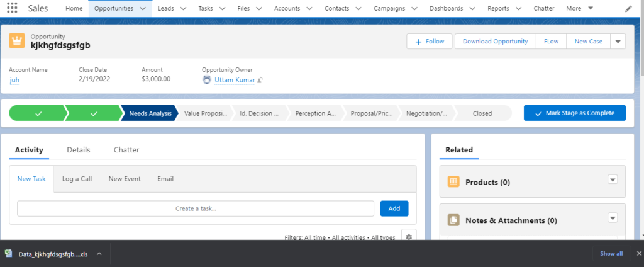This screenshot has width=644, height=267.
Task: Click the FLow button
Action: [x=551, y=41]
